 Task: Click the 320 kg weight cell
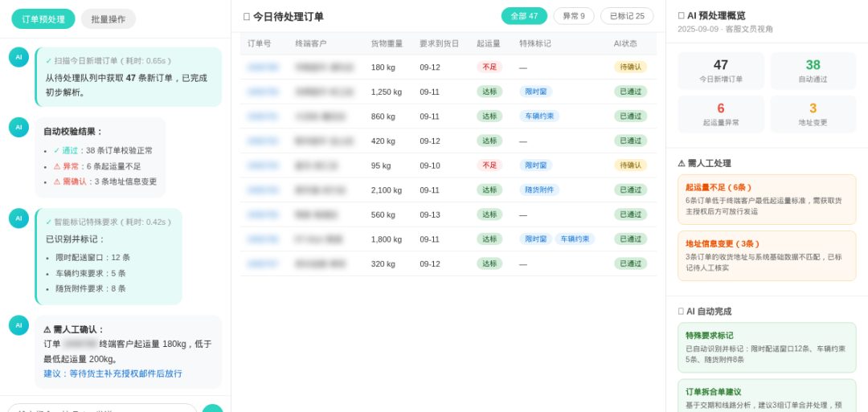(383, 263)
